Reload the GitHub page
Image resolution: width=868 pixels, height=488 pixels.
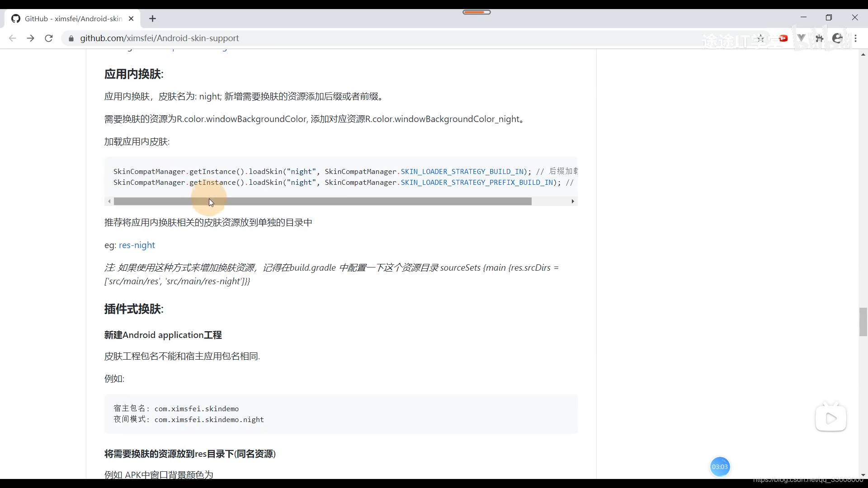49,38
